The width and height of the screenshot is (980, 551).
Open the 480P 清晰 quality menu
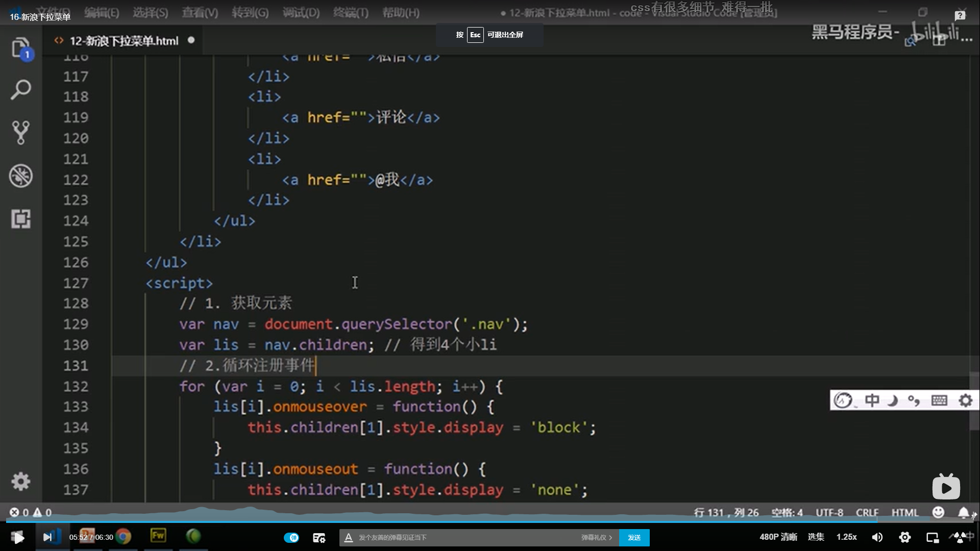point(778,537)
